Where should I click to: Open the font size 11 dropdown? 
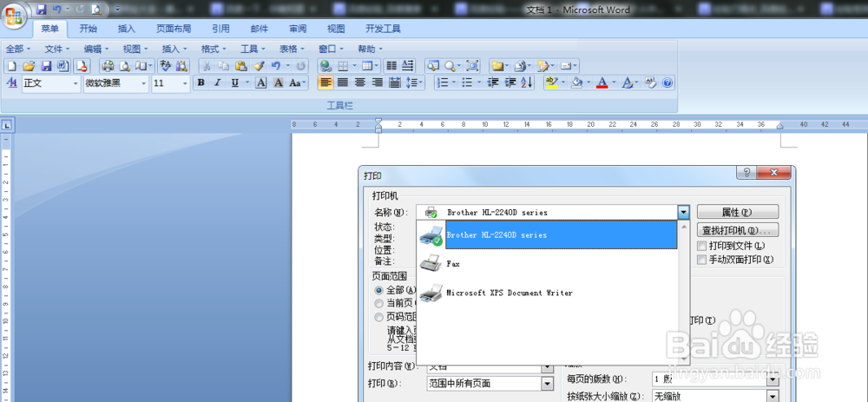(186, 83)
